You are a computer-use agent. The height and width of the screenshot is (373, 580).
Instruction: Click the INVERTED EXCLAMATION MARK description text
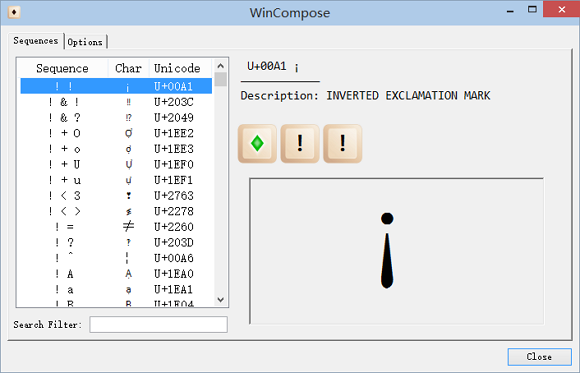pyautogui.click(x=408, y=96)
